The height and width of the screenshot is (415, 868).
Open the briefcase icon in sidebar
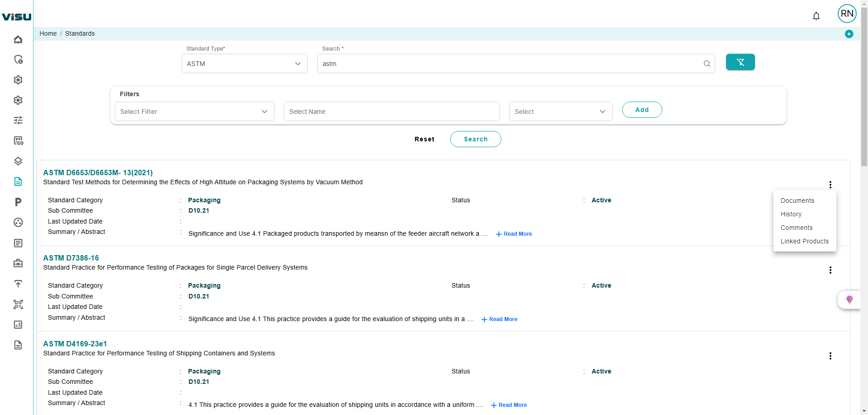coord(18,263)
